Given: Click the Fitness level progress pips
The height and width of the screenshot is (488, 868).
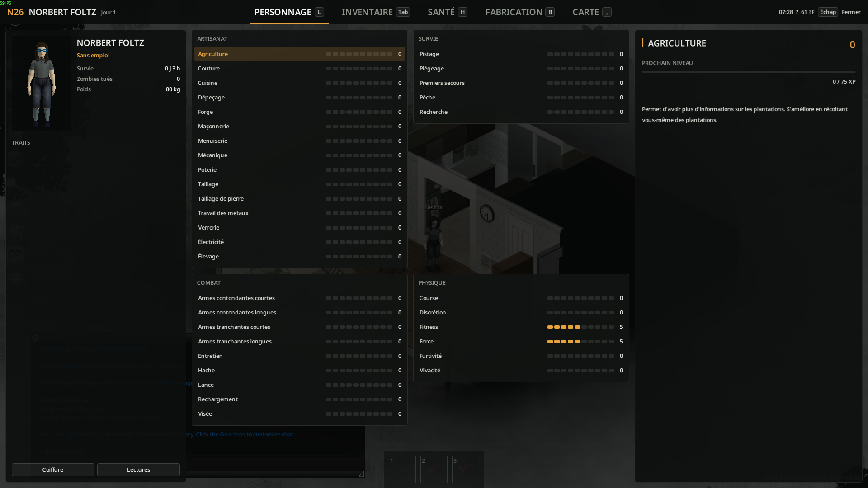Looking at the screenshot, I should pyautogui.click(x=580, y=327).
